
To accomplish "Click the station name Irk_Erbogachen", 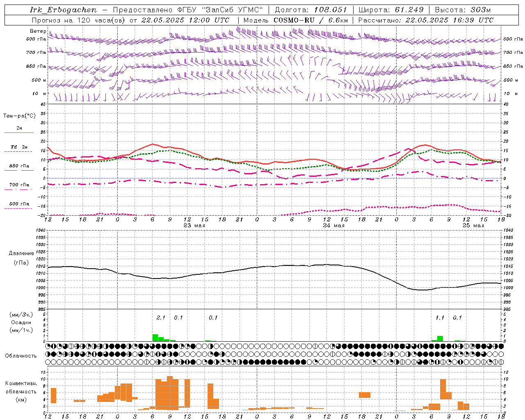I will [63, 10].
